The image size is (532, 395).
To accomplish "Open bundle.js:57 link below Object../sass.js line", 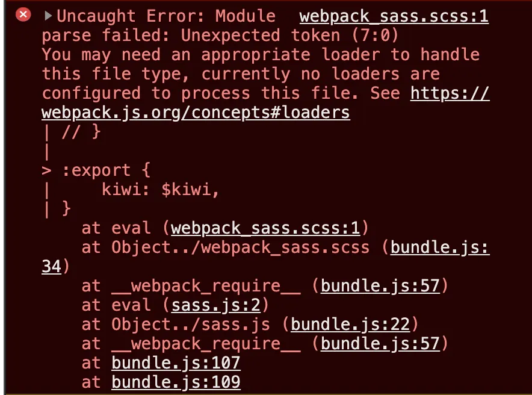I will click(380, 344).
